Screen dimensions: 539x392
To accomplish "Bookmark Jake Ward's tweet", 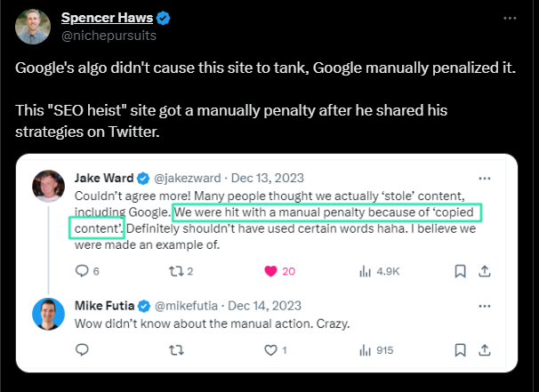I will 460,270.
